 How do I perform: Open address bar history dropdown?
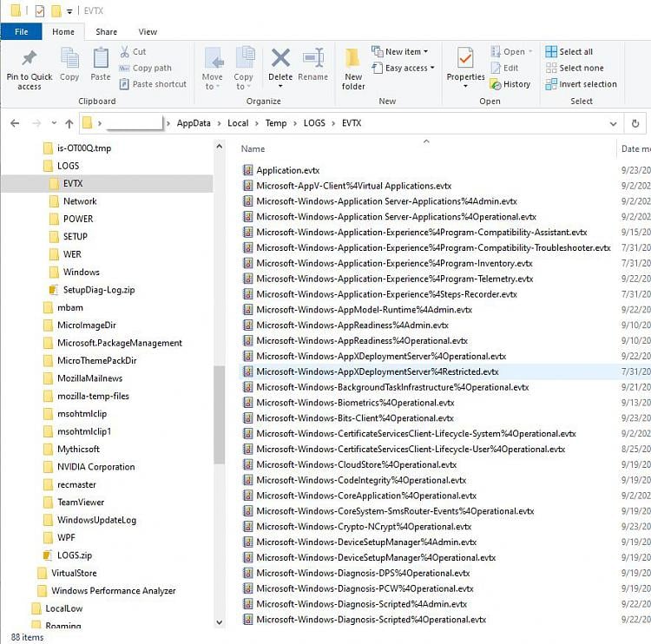(x=613, y=124)
